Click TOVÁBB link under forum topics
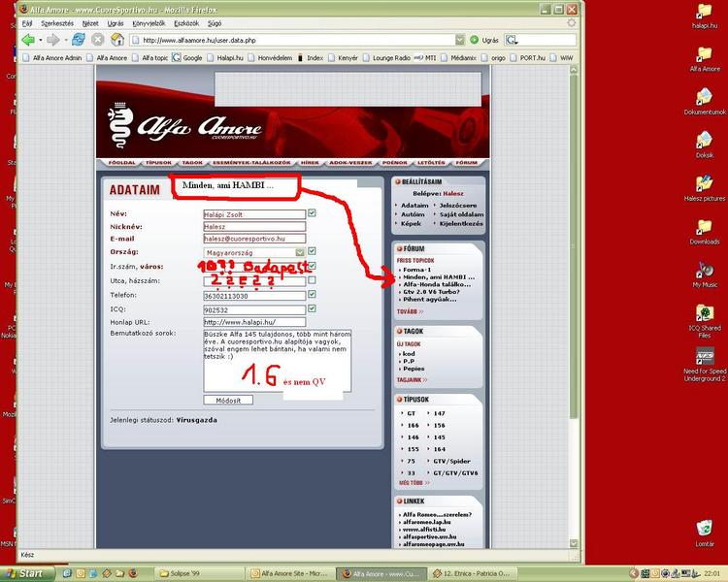728x582 pixels. (x=410, y=311)
